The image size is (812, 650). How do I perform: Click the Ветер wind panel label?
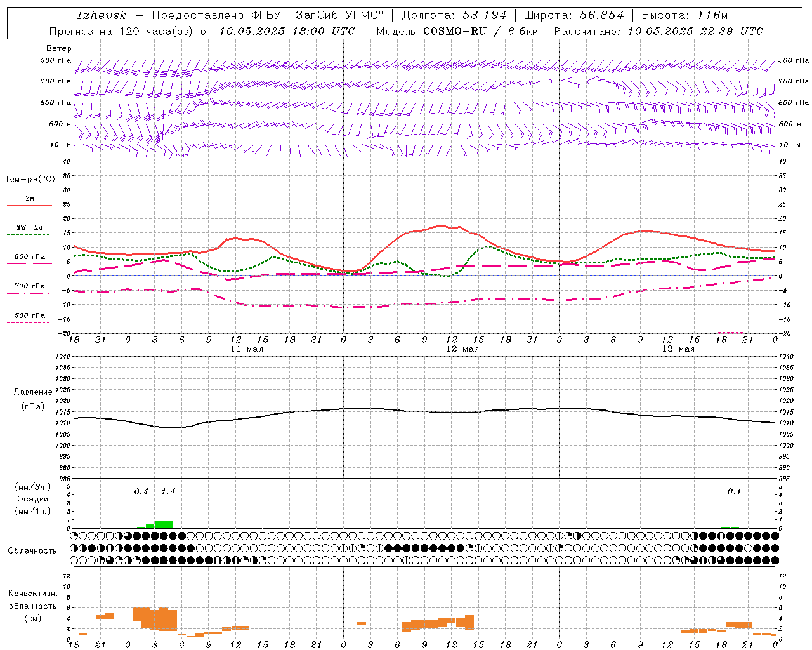59,48
